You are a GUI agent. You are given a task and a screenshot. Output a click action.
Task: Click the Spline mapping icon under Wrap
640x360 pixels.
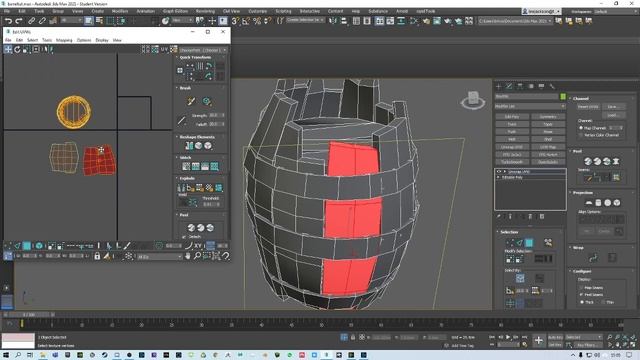click(593, 258)
